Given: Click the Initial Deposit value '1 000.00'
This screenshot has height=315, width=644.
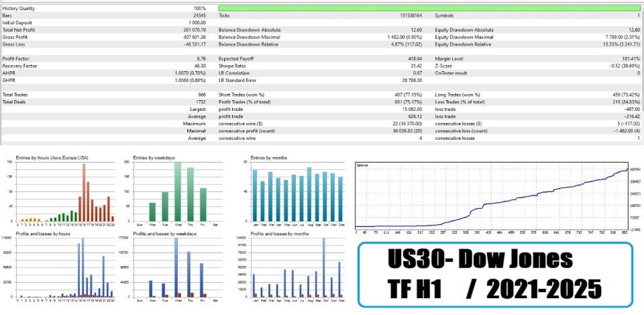Looking at the screenshot, I should pyautogui.click(x=197, y=23).
